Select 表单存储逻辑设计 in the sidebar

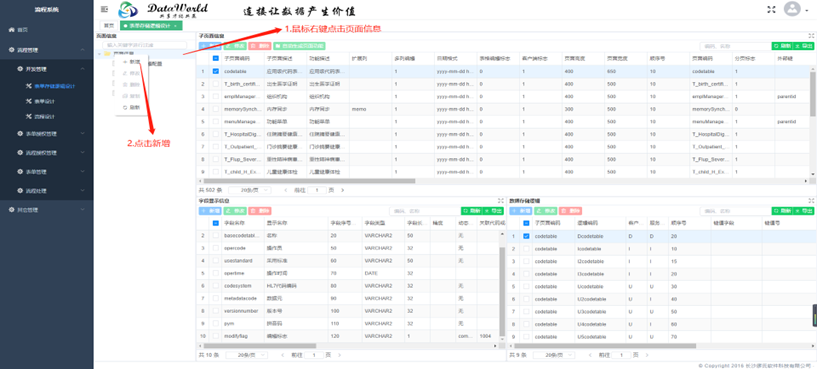pos(51,86)
